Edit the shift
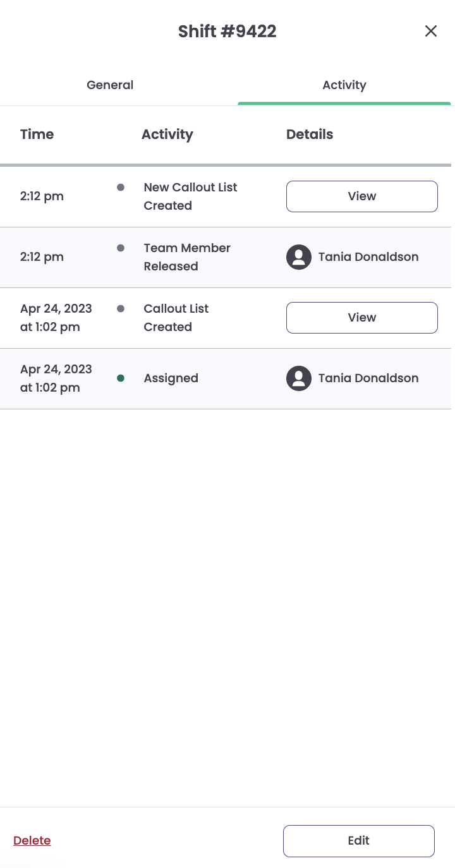Viewport: 455px width, 868px height. pyautogui.click(x=359, y=841)
